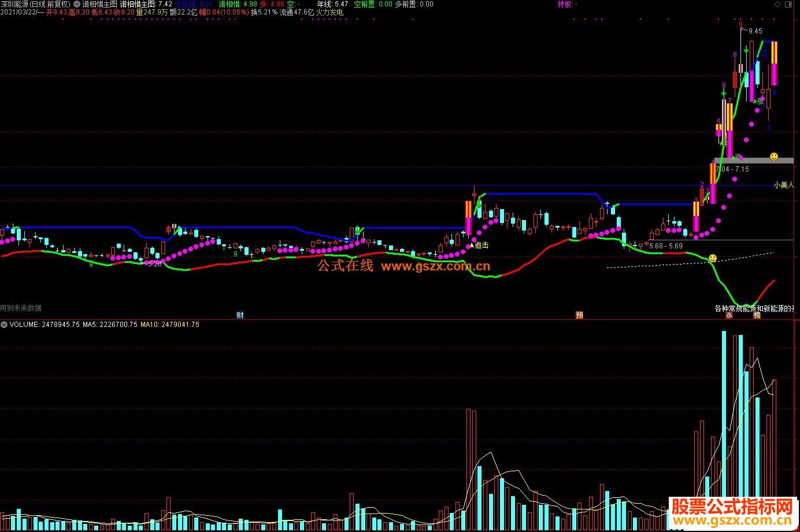This screenshot has height=532, width=800.
Task: Click the 空前置: 0.00 indicator value
Action: click(373, 4)
